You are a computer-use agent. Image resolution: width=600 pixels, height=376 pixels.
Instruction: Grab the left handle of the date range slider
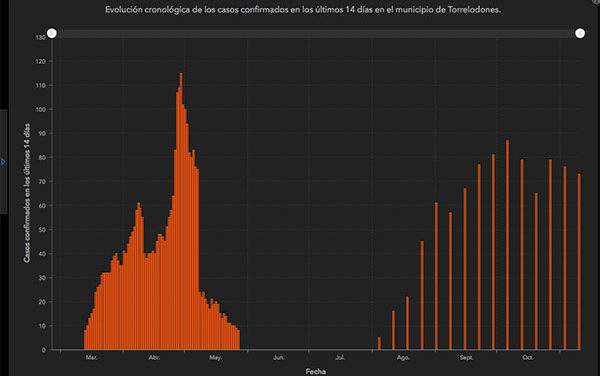(52, 34)
